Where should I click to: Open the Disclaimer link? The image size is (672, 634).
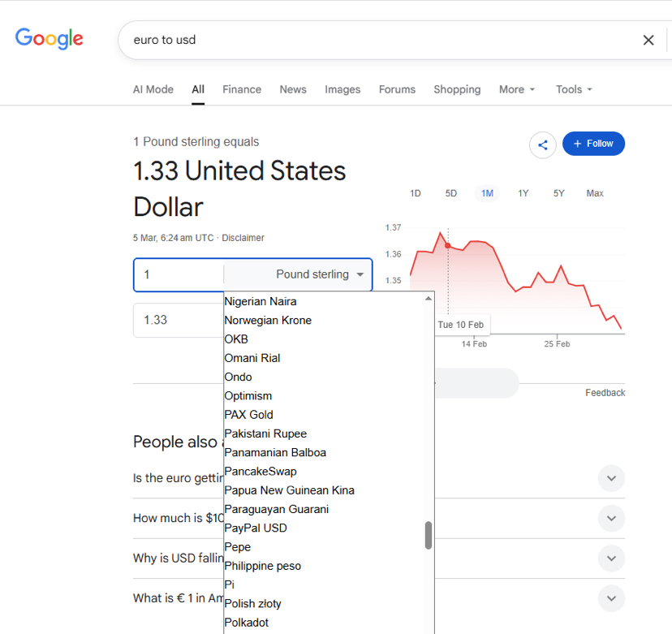[243, 238]
